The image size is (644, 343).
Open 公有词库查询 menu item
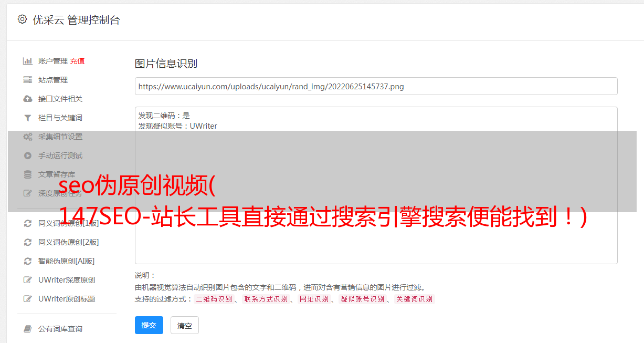60,329
